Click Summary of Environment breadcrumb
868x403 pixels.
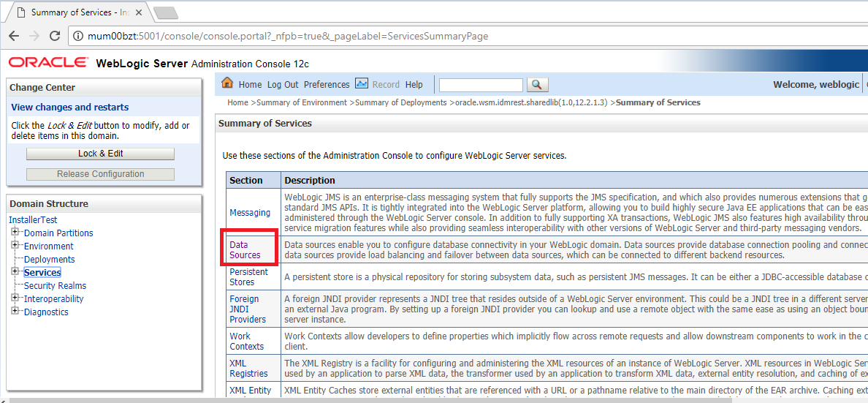click(x=302, y=102)
